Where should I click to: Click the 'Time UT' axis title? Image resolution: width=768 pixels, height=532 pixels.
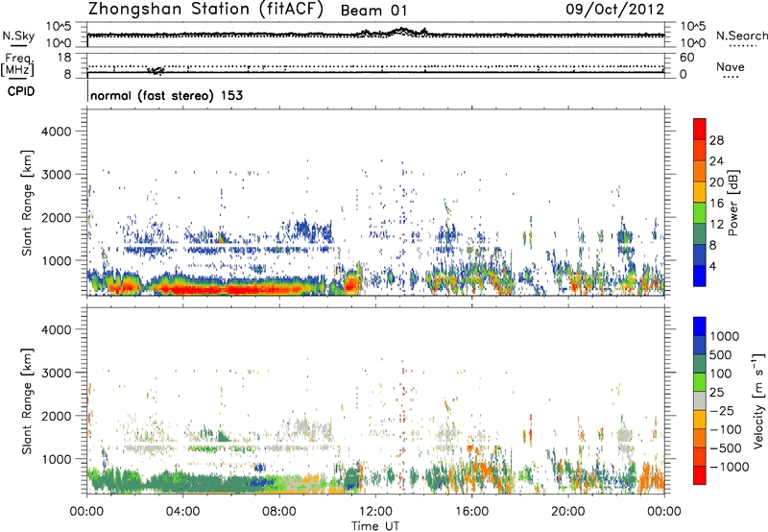point(375,525)
